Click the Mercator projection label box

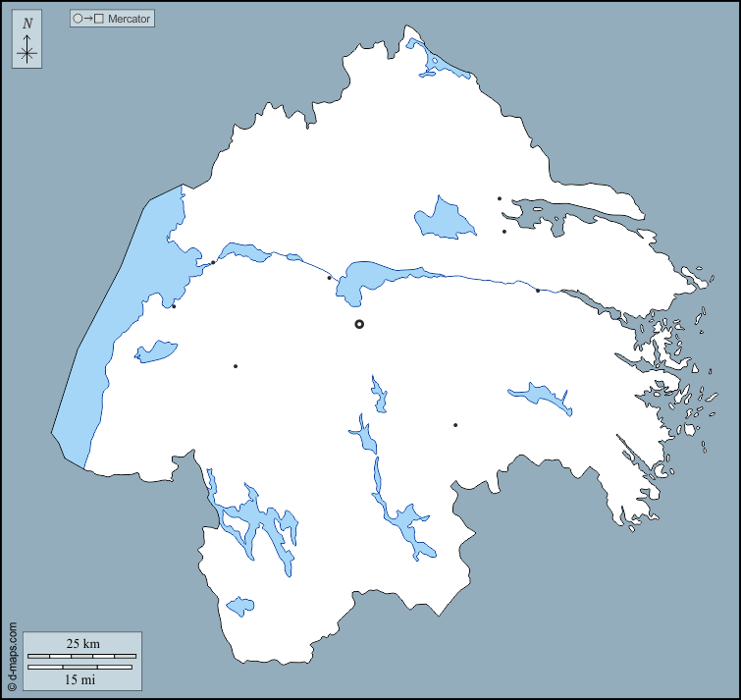(x=113, y=19)
